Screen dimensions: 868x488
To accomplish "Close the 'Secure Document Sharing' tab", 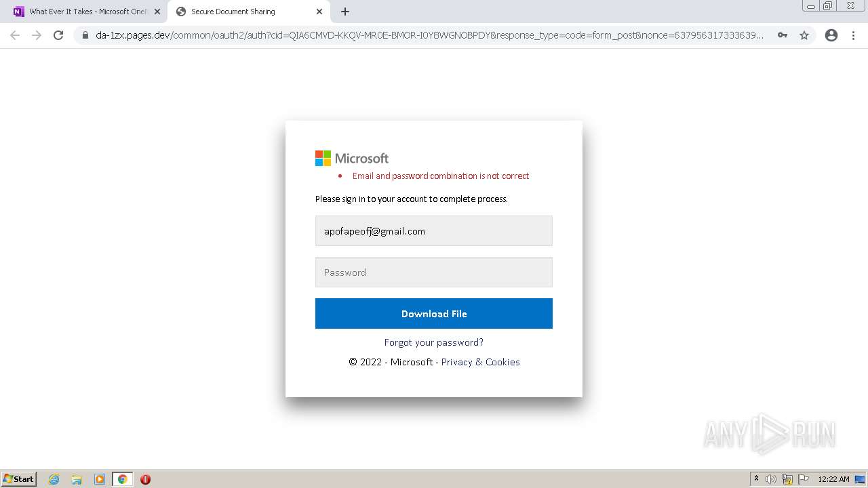I will click(x=319, y=12).
